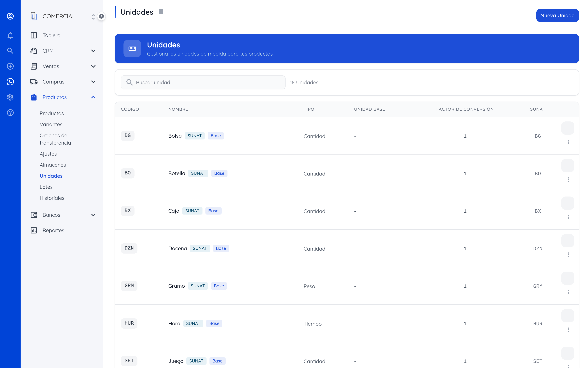This screenshot has width=588, height=368.
Task: Open notifications bell icon
Action: click(x=10, y=35)
